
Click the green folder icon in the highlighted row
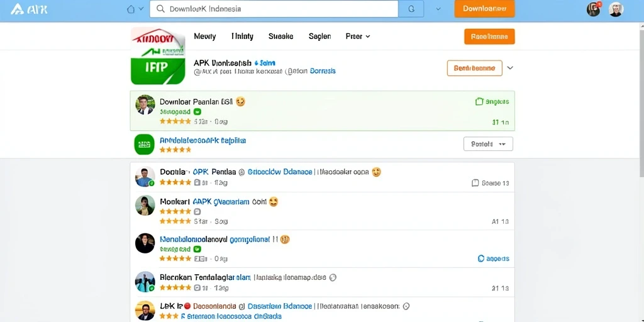click(x=479, y=101)
